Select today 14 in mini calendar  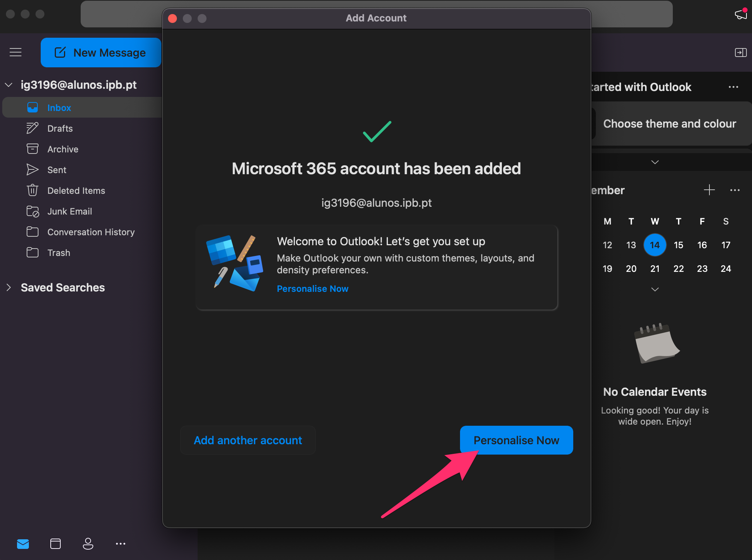point(655,245)
